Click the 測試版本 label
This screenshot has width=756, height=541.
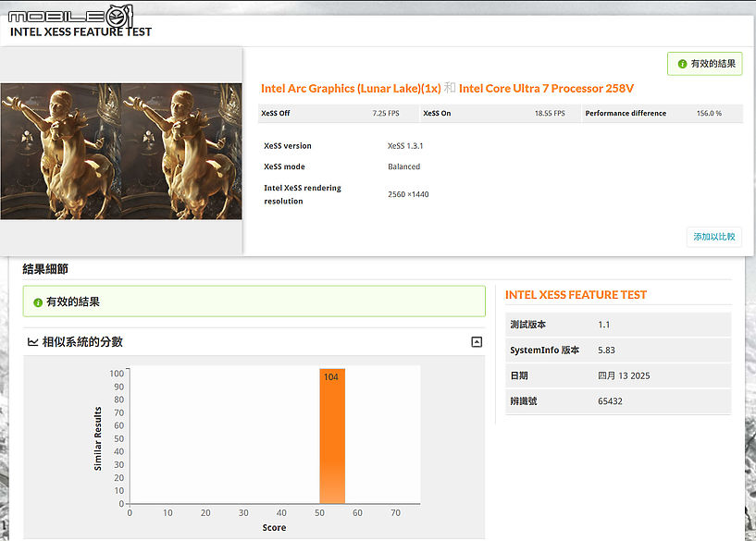528,325
